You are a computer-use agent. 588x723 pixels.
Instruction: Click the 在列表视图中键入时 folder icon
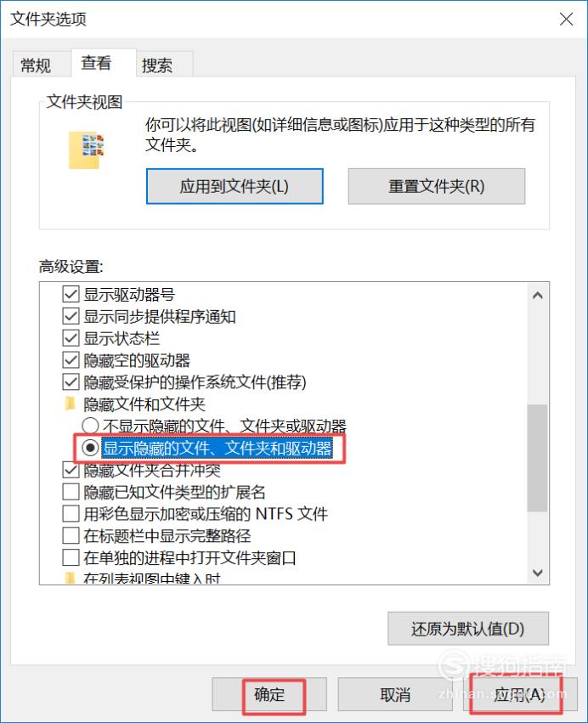pos(70,577)
